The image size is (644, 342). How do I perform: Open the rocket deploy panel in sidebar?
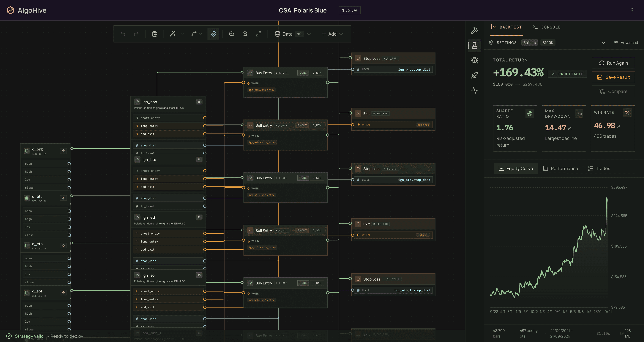474,75
